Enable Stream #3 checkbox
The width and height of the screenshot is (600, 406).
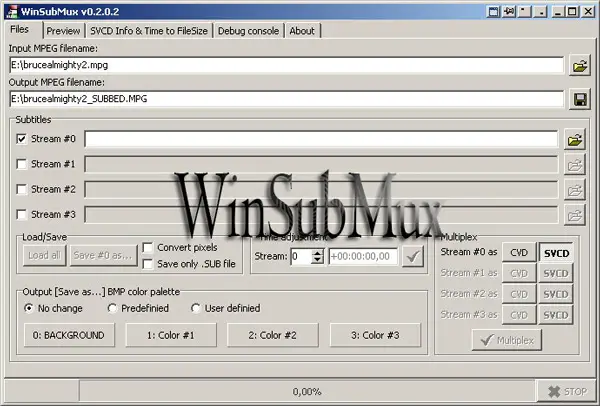tap(22, 215)
